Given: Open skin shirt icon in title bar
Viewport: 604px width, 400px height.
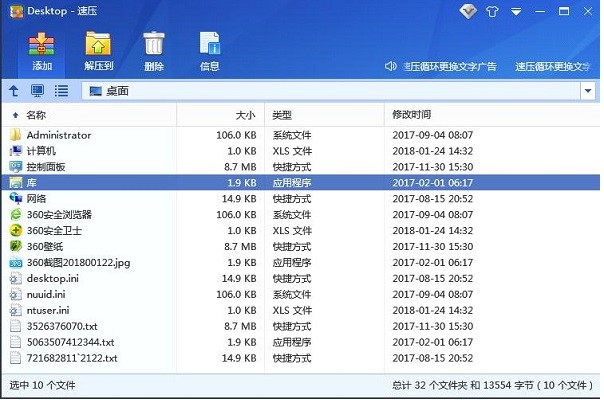Looking at the screenshot, I should (492, 12).
